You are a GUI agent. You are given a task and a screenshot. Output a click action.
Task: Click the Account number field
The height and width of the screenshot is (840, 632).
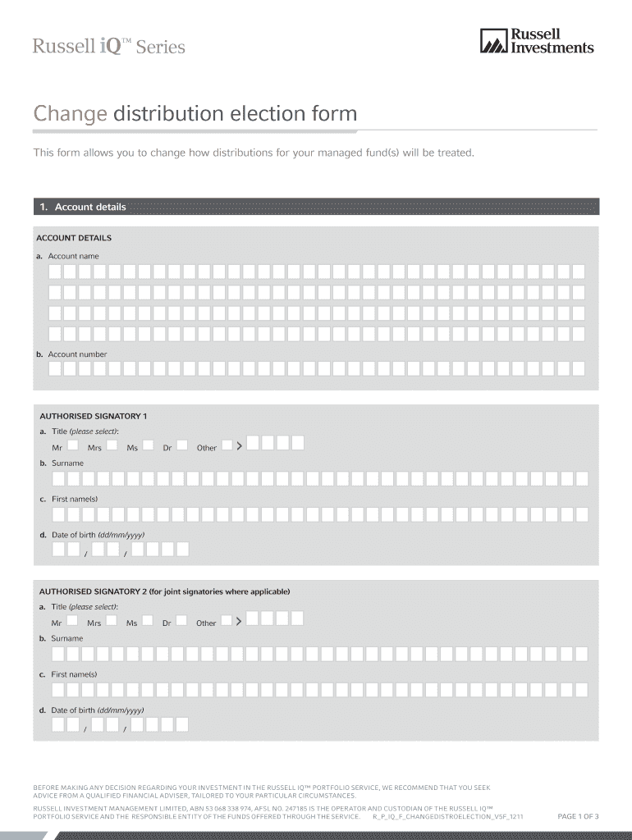point(316,369)
